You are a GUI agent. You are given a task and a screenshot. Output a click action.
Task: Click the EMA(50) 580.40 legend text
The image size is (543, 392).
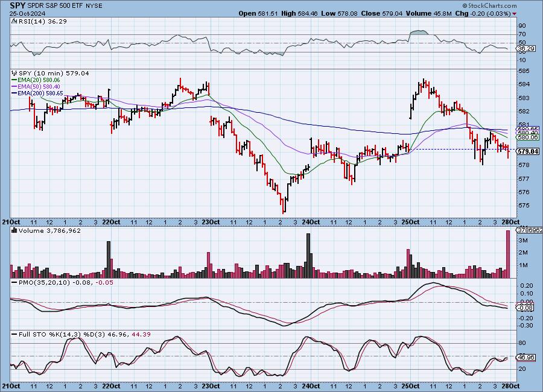(39, 87)
